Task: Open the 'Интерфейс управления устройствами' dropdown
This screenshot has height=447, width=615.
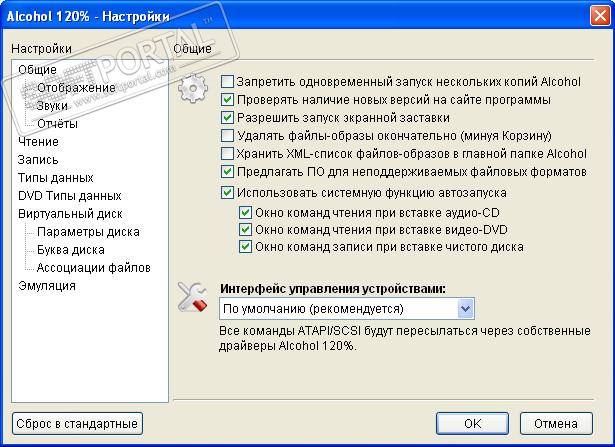Action: [x=347, y=309]
